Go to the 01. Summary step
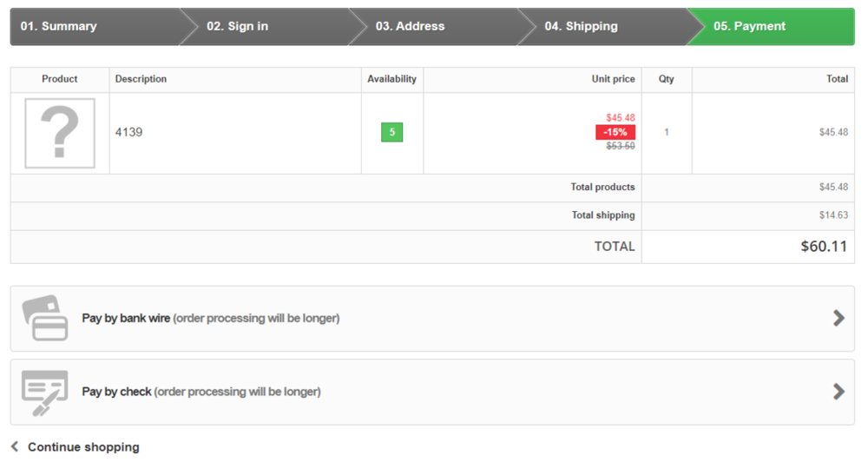 click(59, 26)
